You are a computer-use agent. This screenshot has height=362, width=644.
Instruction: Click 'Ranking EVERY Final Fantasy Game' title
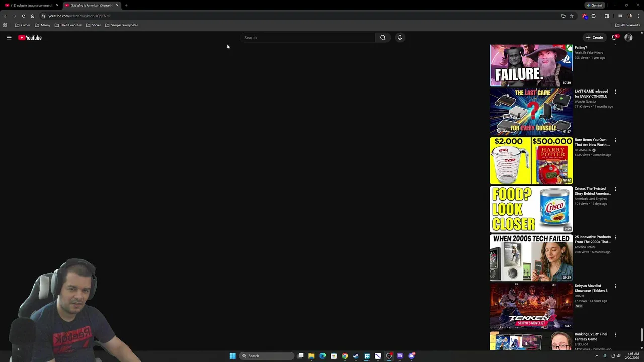coord(591,337)
